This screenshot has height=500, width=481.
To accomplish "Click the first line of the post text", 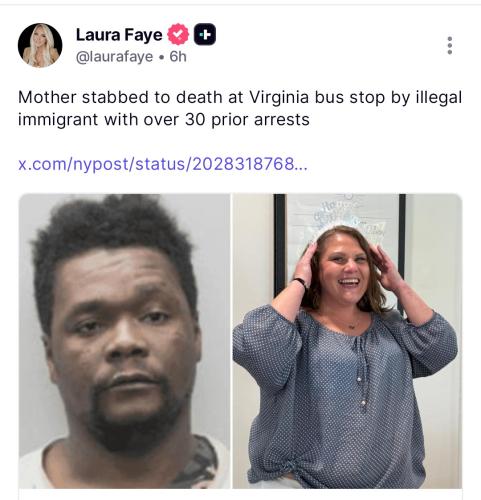I will [240, 98].
